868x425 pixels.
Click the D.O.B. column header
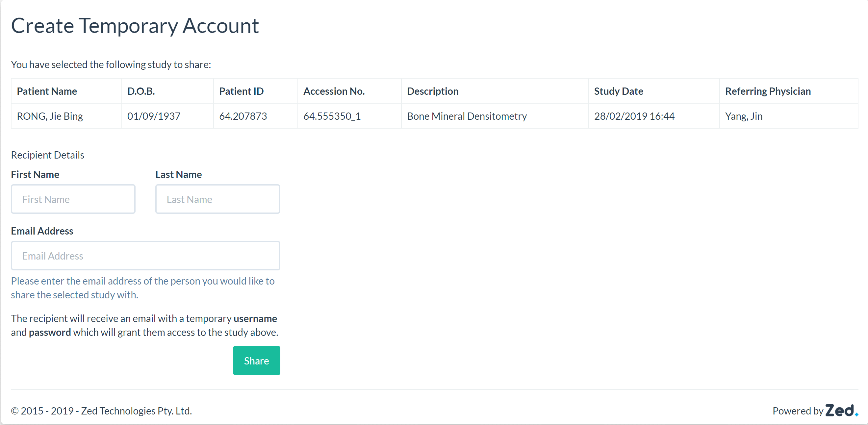pyautogui.click(x=141, y=91)
